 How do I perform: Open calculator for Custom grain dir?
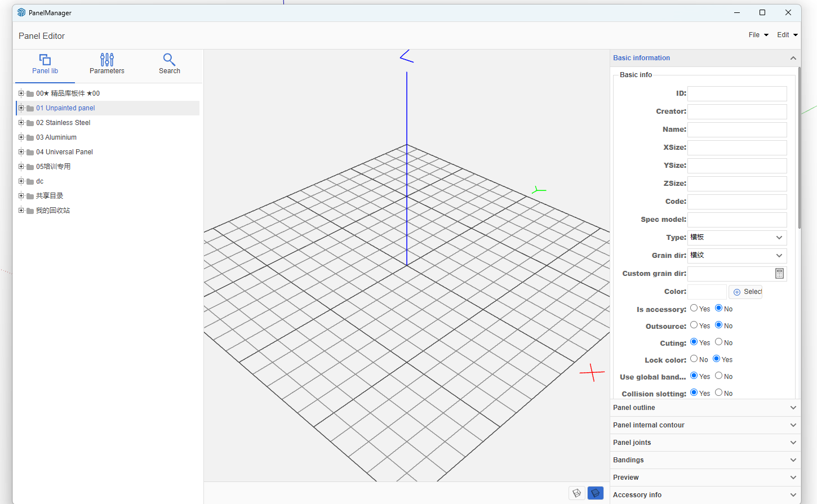coord(779,274)
